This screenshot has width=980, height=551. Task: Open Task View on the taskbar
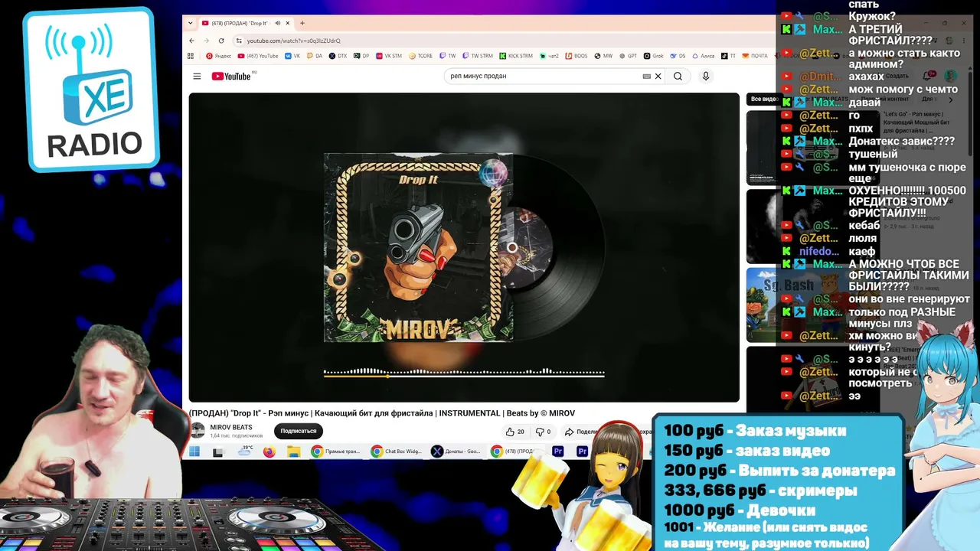218,452
